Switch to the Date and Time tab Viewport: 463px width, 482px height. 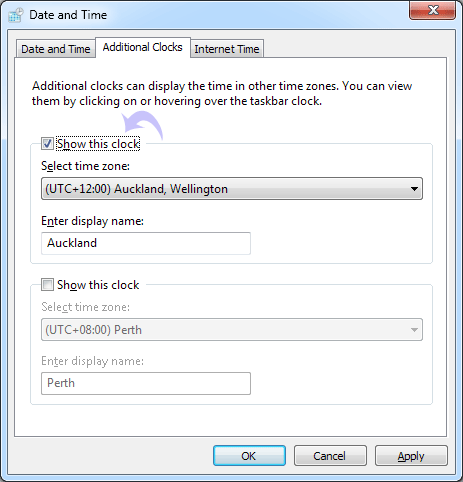[56, 49]
